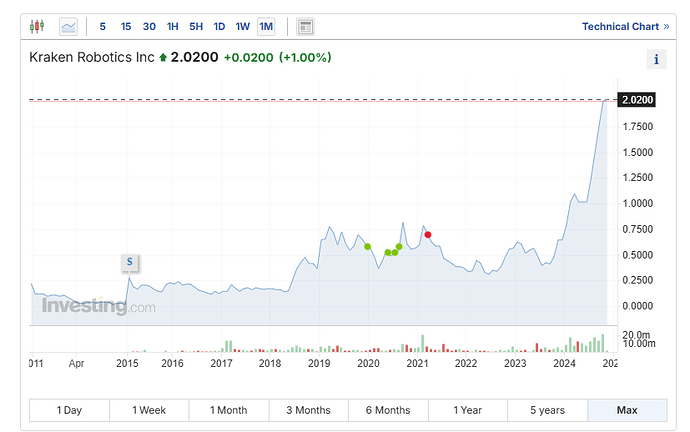Select the Max range tab
The height and width of the screenshot is (432, 690).
627,410
